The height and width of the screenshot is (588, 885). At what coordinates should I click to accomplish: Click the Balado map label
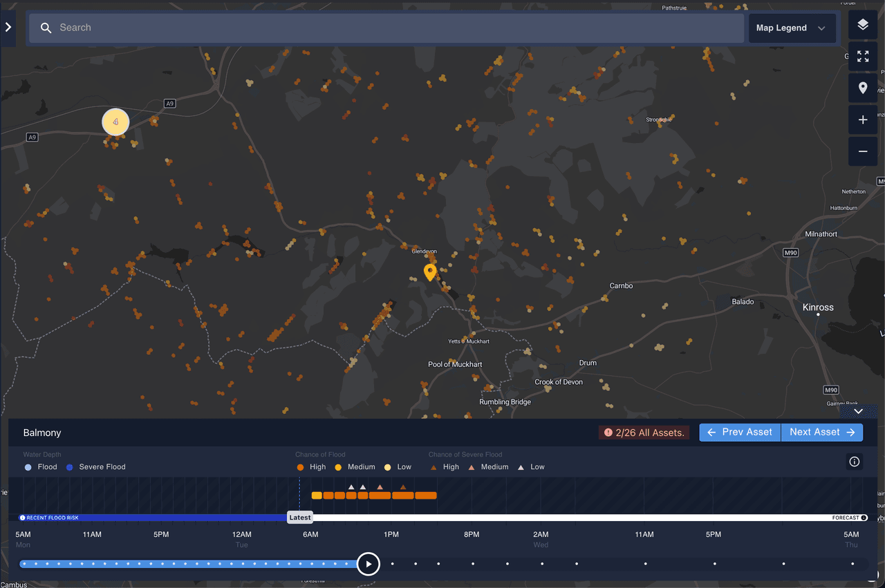click(x=743, y=302)
